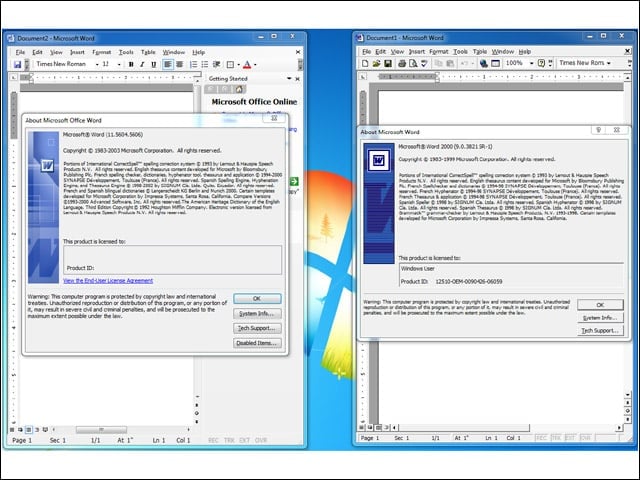Click EXT indicator in Document1 status bar
The width and height of the screenshot is (640, 480).
tap(570, 438)
